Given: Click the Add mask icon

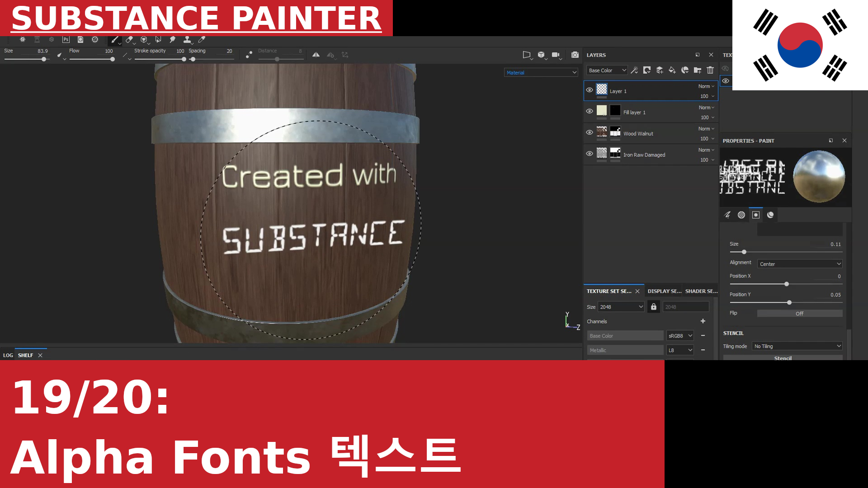Looking at the screenshot, I should 647,70.
